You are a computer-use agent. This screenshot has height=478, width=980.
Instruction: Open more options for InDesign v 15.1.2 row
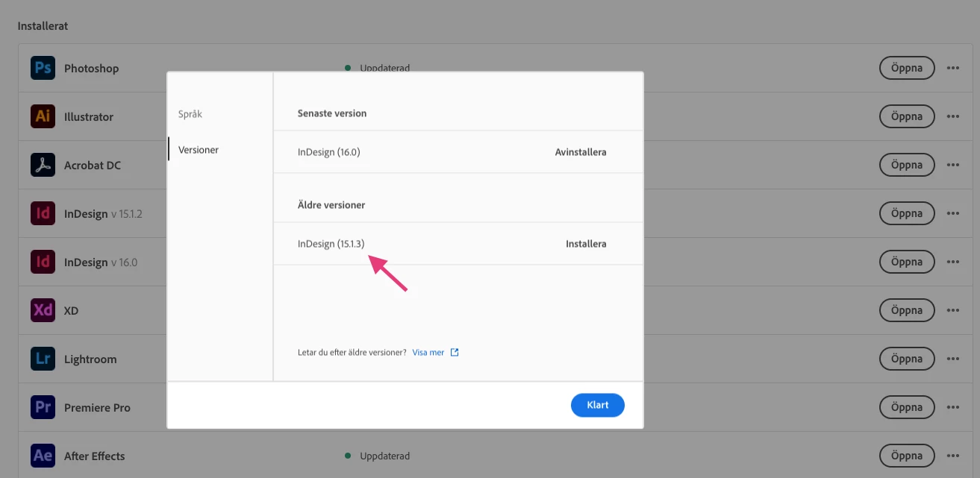[953, 213]
